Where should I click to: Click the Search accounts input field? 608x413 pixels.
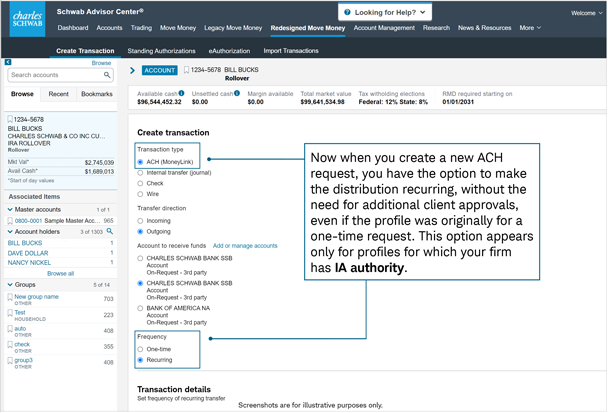60,75
